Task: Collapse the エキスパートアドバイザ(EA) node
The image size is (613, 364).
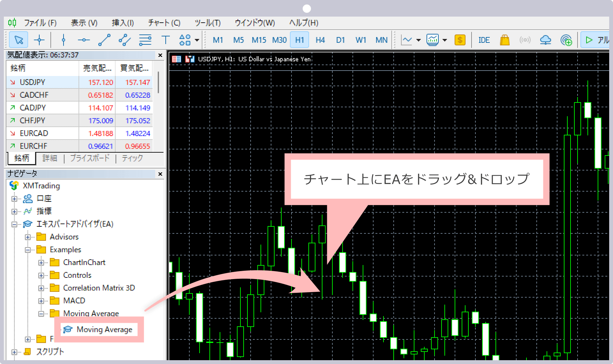Action: 14,224
